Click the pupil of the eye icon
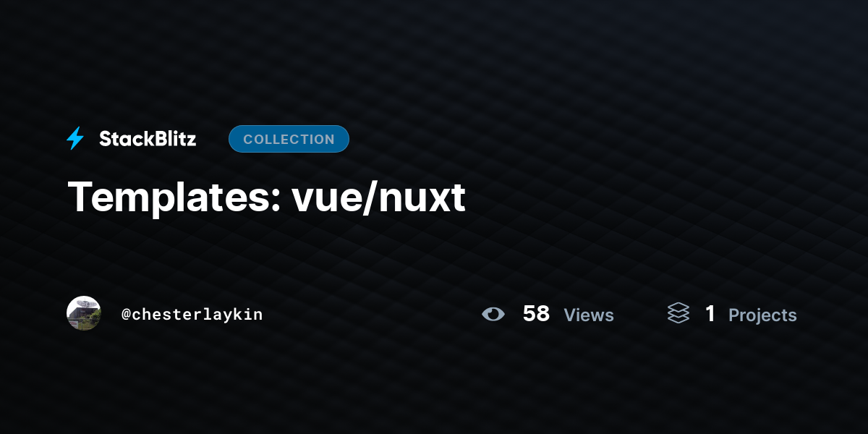Viewport: 868px width, 434px height. pyautogui.click(x=494, y=314)
